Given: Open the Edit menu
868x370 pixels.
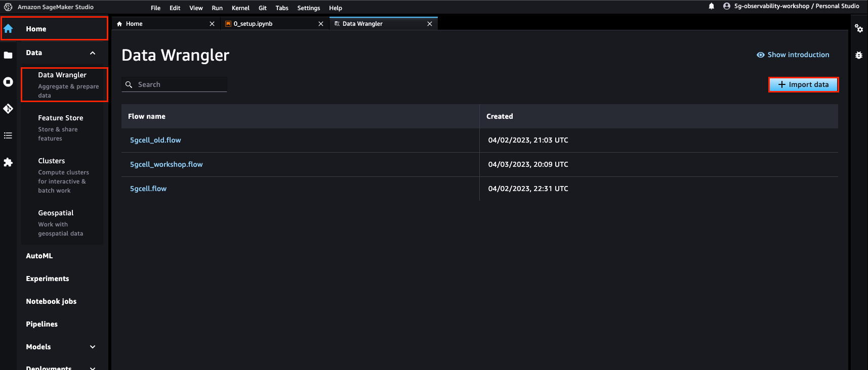Looking at the screenshot, I should coord(175,8).
